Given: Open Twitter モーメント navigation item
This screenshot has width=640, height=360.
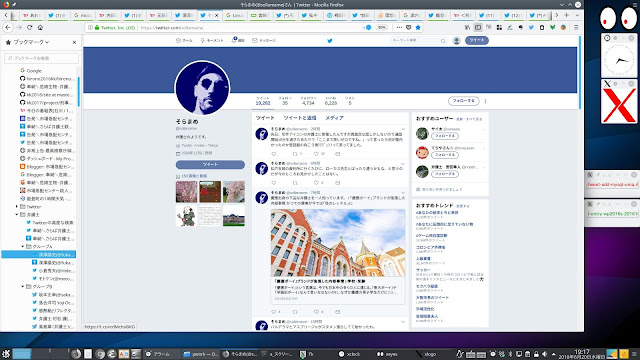Looking at the screenshot, I should (212, 40).
